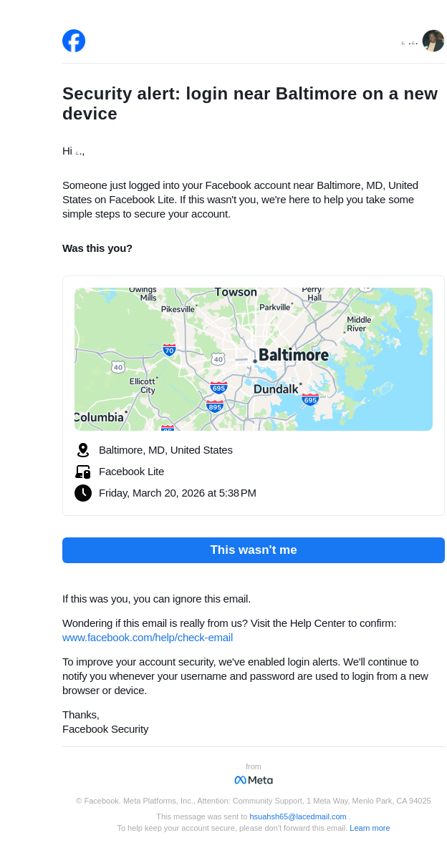447x868 pixels.
Task: Open the profile avatar picture
Action: [433, 41]
